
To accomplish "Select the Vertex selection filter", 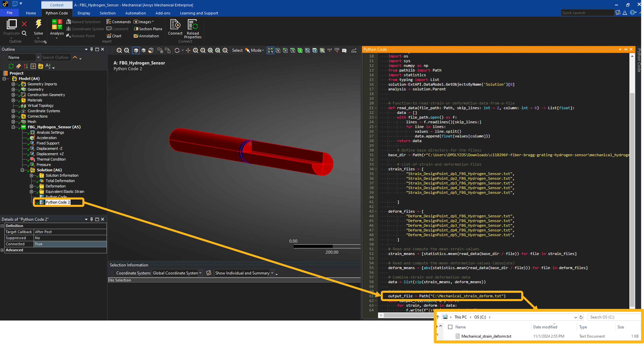I will point(278,50).
